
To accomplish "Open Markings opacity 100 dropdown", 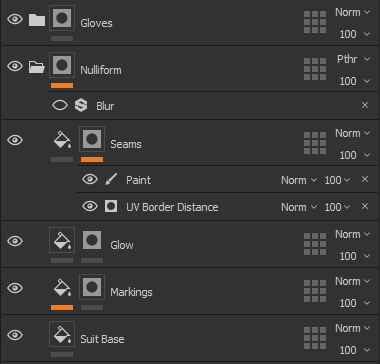I will pyautogui.click(x=355, y=303).
